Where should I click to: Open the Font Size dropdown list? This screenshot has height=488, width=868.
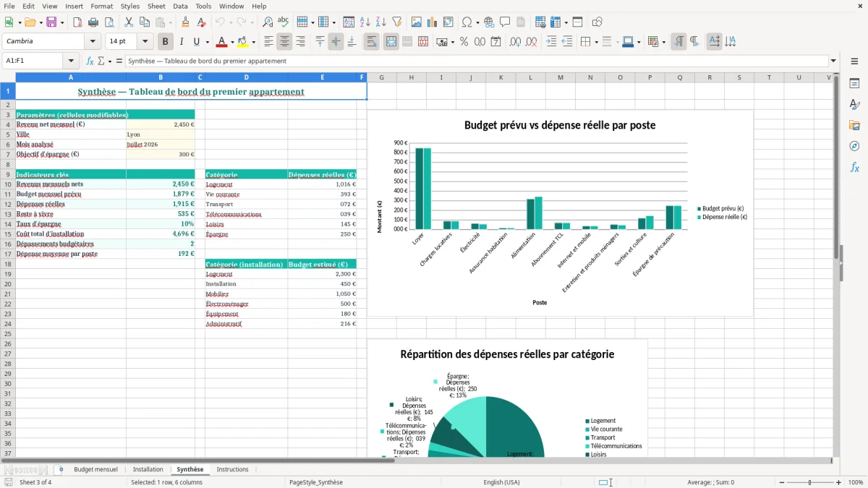pyautogui.click(x=145, y=41)
